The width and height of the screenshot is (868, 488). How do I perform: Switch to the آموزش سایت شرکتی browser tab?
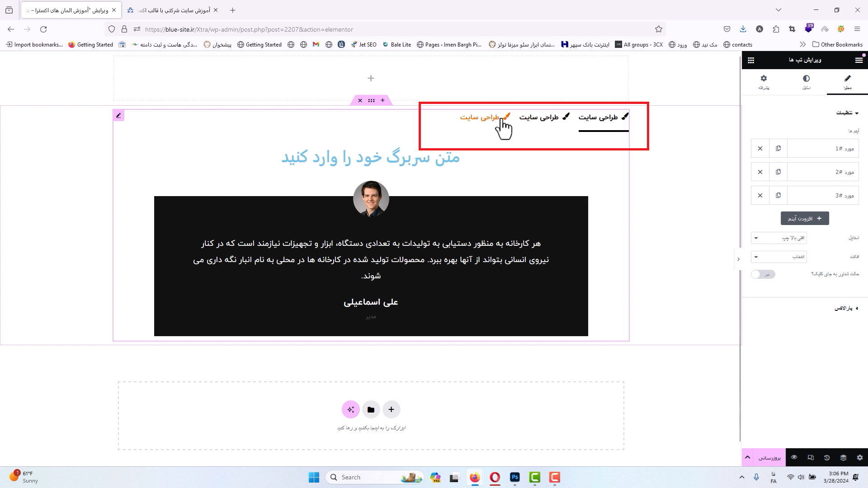(172, 10)
